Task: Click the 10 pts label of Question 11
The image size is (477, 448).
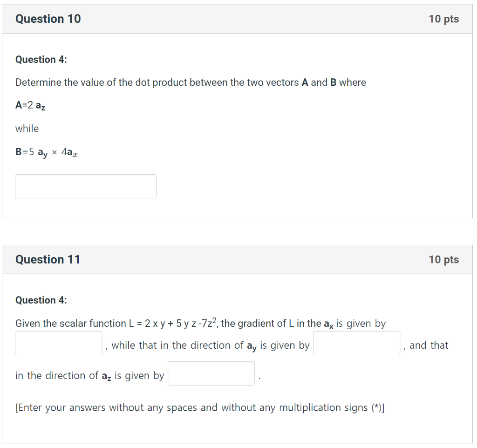Action: [x=443, y=260]
